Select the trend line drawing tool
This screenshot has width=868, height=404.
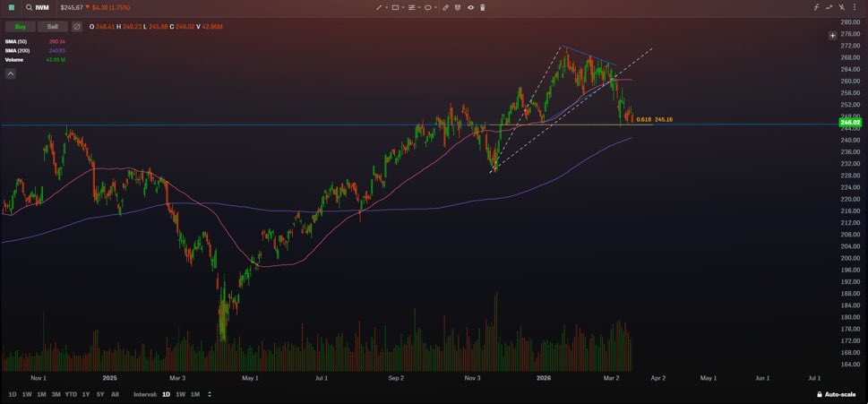379,7
